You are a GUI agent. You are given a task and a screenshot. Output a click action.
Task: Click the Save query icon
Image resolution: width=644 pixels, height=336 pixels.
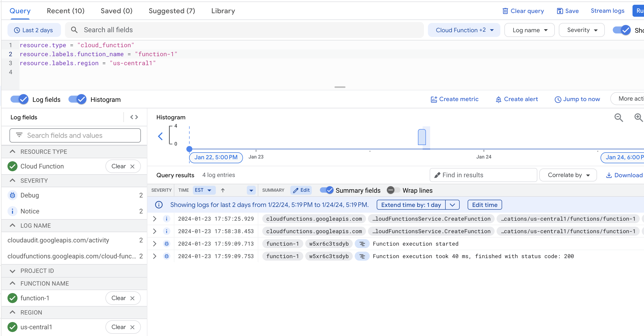(560, 11)
